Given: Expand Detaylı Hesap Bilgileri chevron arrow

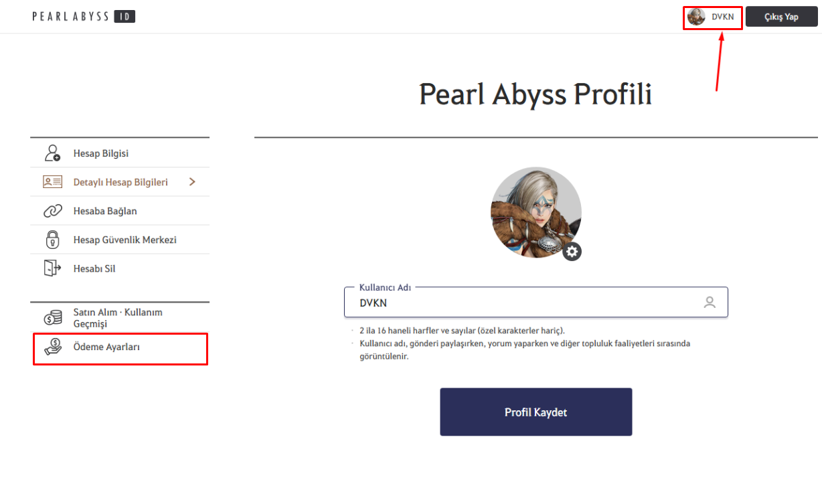Looking at the screenshot, I should tap(192, 181).
